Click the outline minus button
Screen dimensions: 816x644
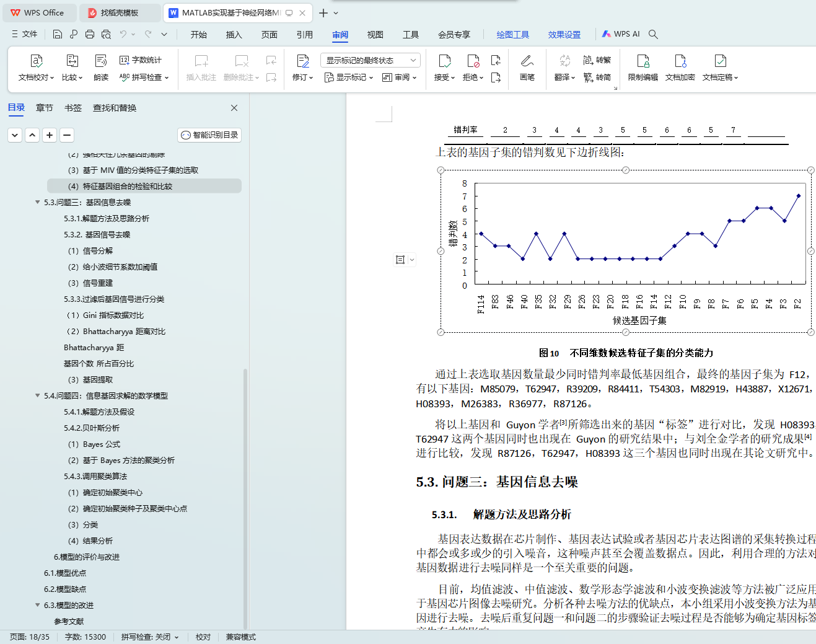[x=67, y=135]
